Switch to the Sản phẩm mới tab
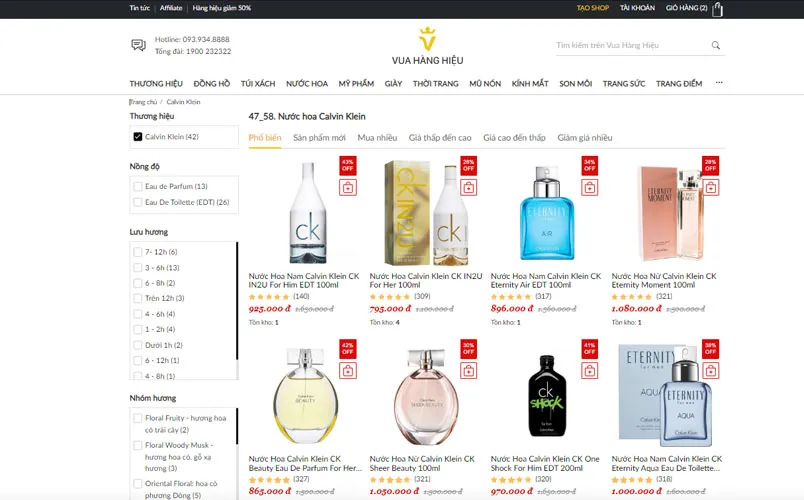Image resolution: width=804 pixels, height=500 pixels. tap(319, 137)
